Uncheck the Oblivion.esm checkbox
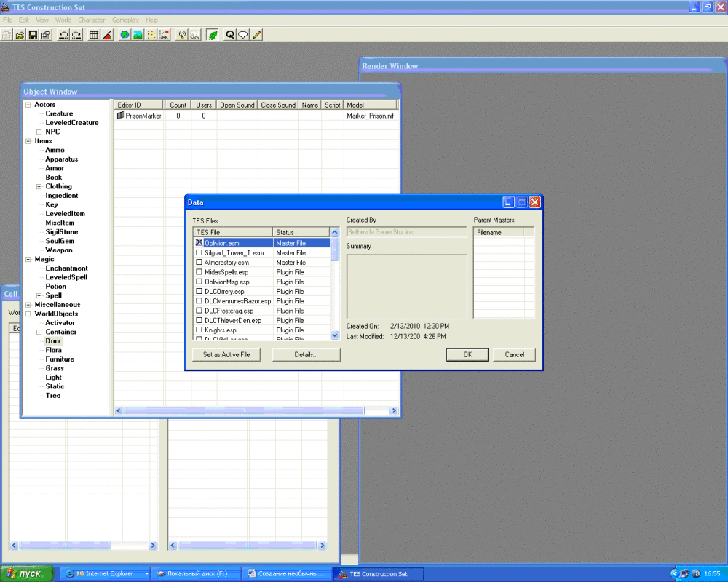The image size is (728, 582). 199,243
